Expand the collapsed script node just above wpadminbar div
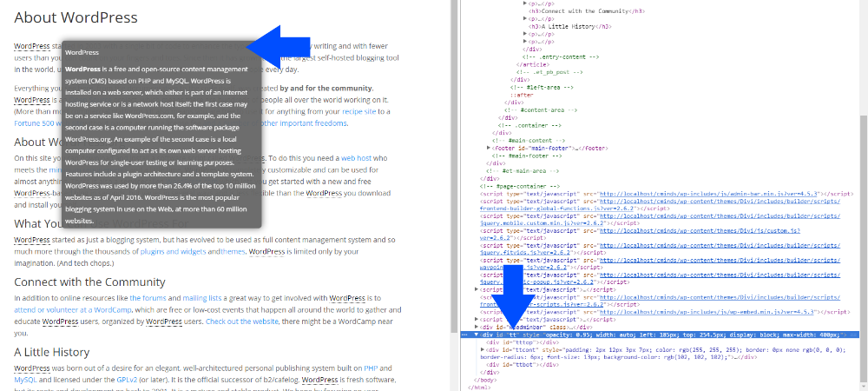 pos(477,320)
